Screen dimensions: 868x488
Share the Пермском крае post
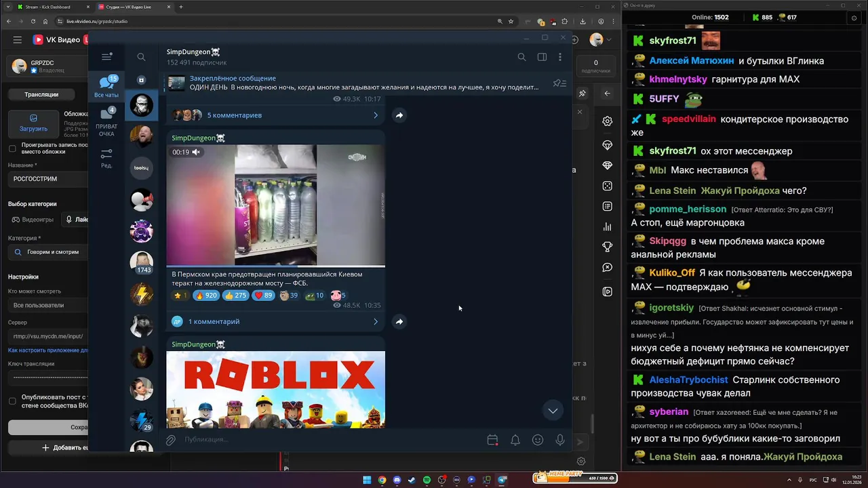pyautogui.click(x=399, y=321)
